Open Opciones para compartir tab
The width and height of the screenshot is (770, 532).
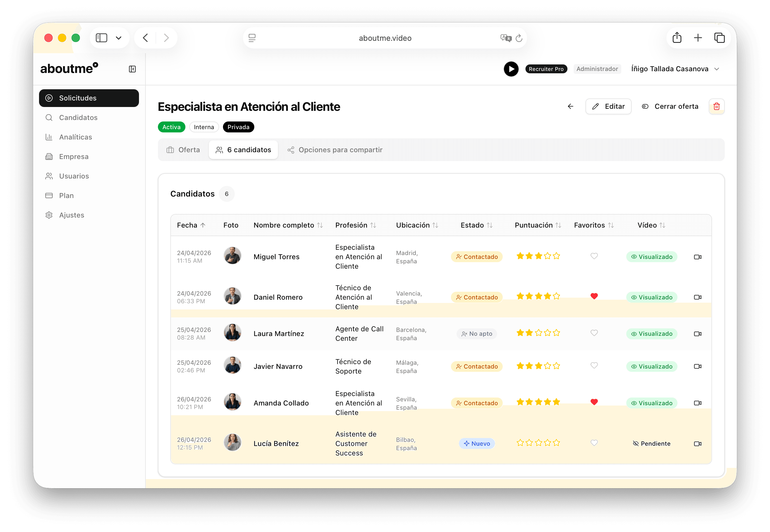tap(335, 150)
